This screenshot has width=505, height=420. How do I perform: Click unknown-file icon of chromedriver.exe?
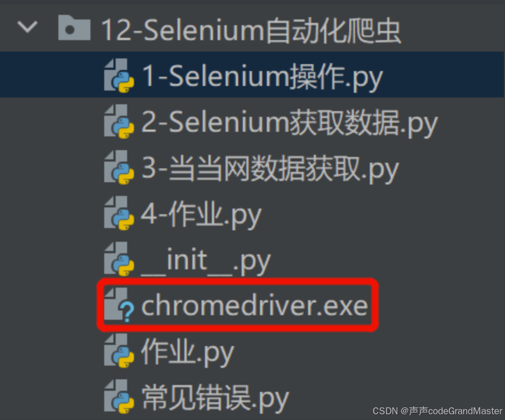(119, 305)
